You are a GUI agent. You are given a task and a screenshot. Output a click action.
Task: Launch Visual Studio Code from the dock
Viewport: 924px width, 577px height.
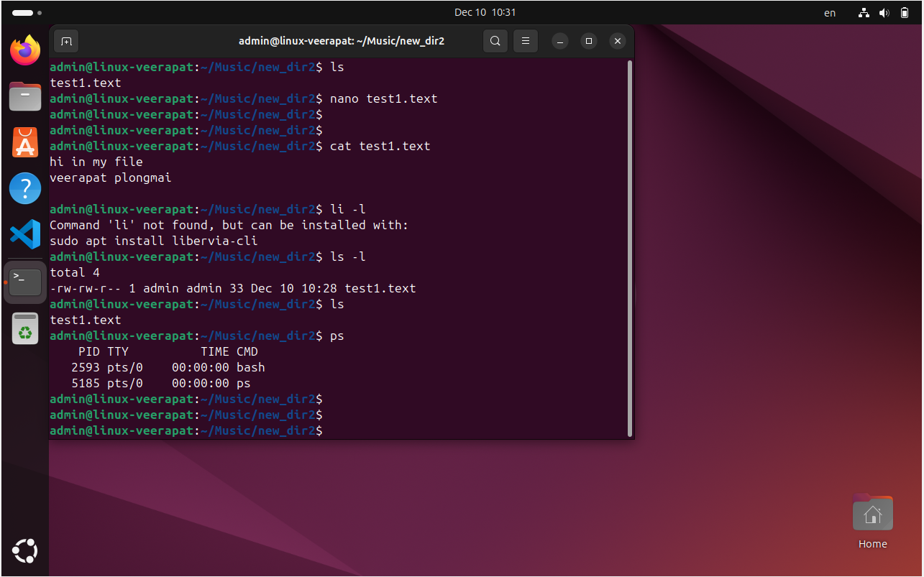(x=25, y=234)
